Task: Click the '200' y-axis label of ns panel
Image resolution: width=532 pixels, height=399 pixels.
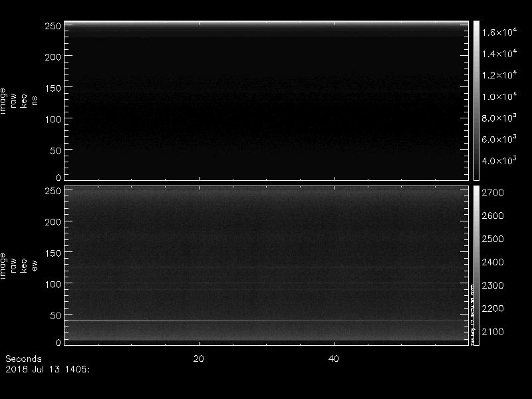Action: tap(53, 57)
